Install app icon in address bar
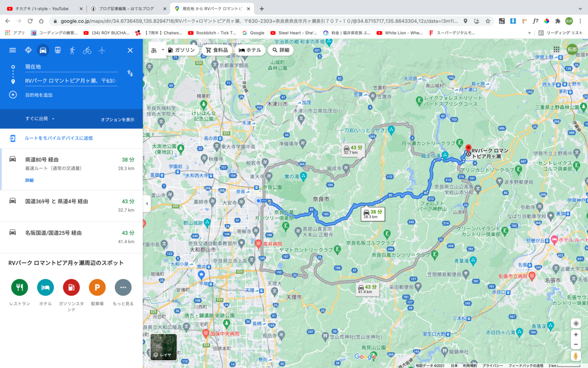Image resolution: width=588 pixels, height=368 pixels. (477, 21)
